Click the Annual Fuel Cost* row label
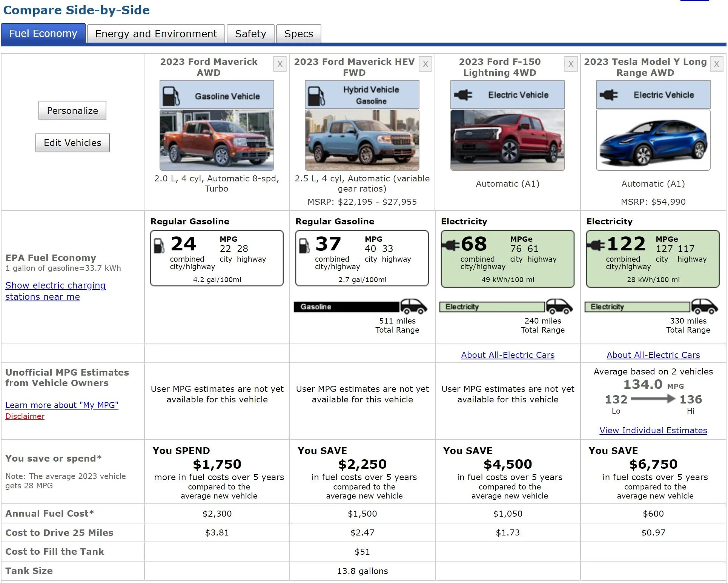 [50, 514]
